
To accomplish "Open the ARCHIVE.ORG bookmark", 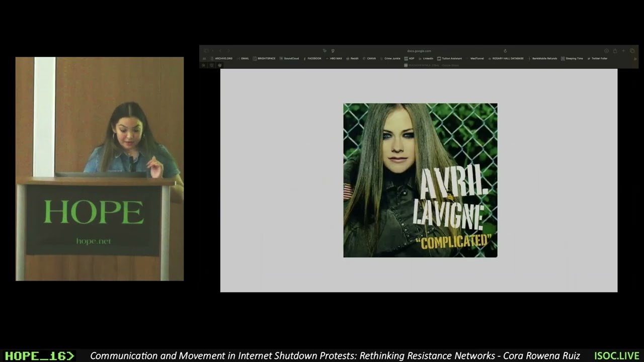I will (221, 58).
